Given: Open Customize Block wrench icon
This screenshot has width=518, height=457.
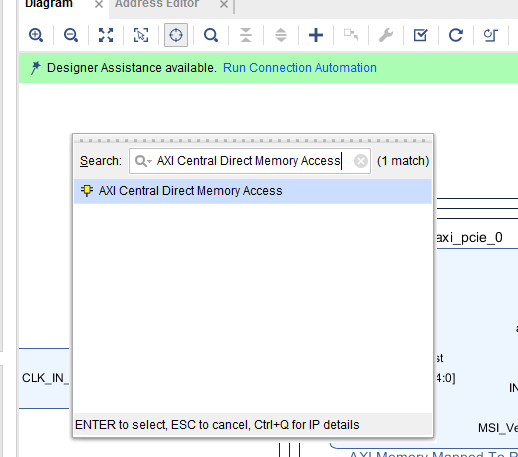Looking at the screenshot, I should [x=386, y=35].
